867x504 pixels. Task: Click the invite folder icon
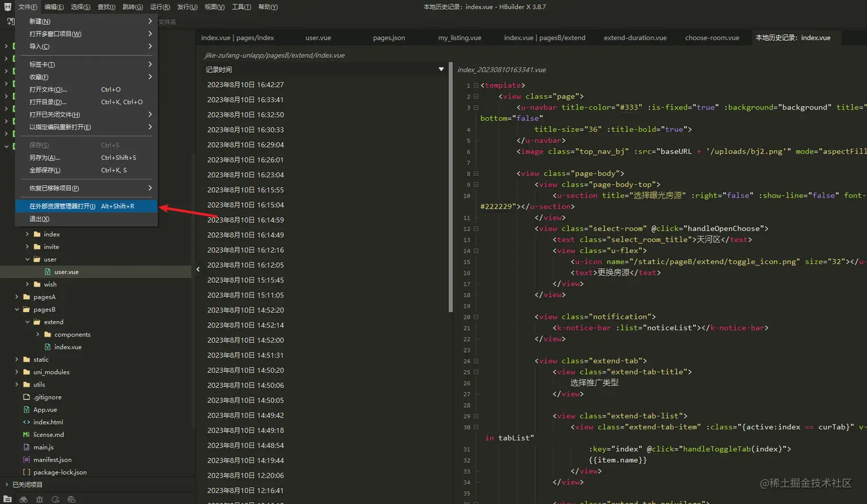[x=37, y=247]
